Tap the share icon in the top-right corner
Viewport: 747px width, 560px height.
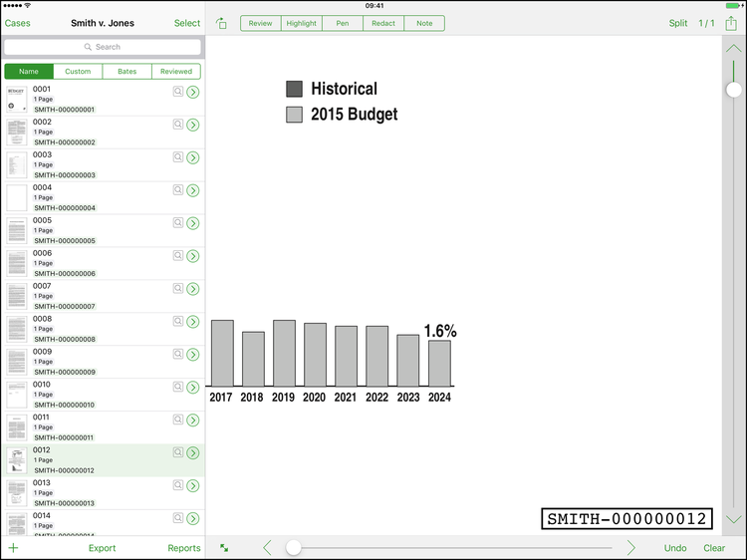pyautogui.click(x=731, y=23)
